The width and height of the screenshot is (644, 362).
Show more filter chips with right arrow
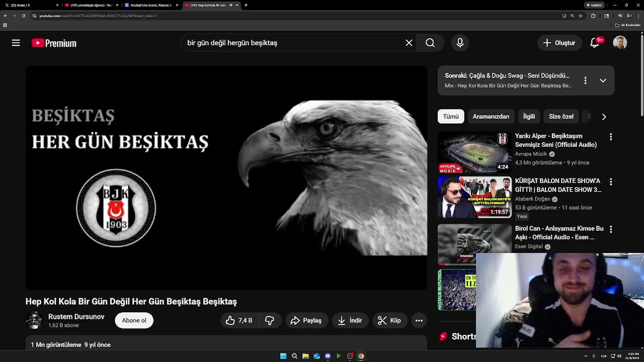point(604,117)
